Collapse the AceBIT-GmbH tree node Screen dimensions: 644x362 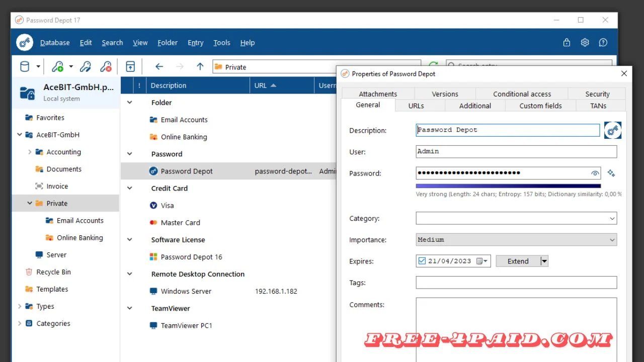20,135
